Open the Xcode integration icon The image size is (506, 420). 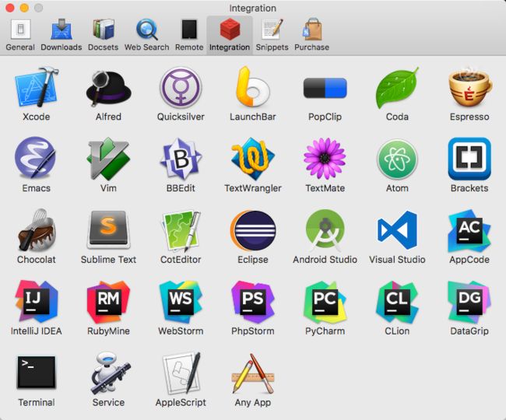36,87
